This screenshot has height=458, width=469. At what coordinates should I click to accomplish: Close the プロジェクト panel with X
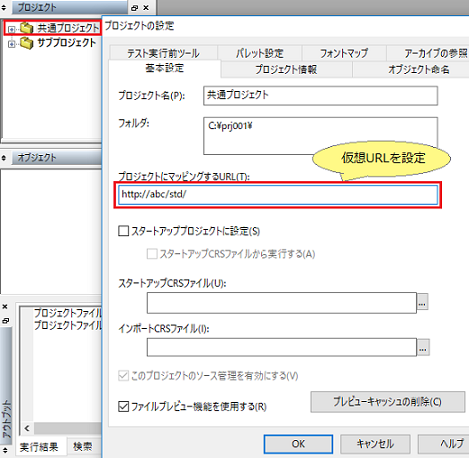146,7
